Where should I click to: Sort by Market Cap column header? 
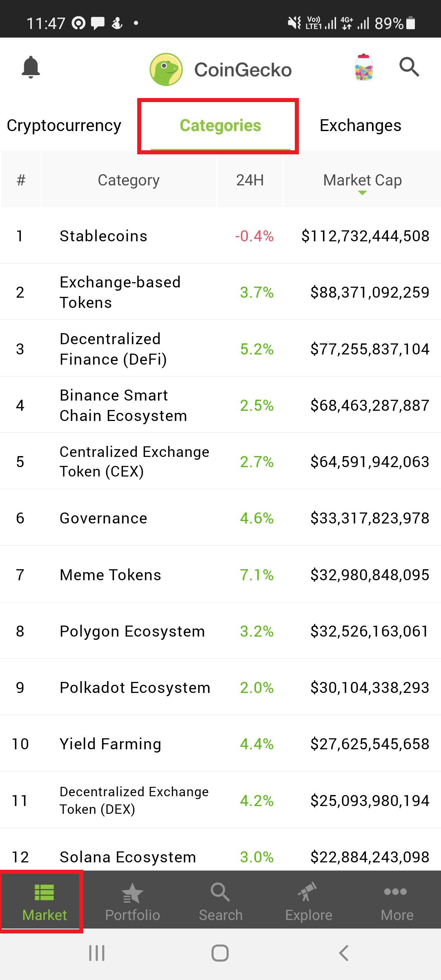click(363, 180)
